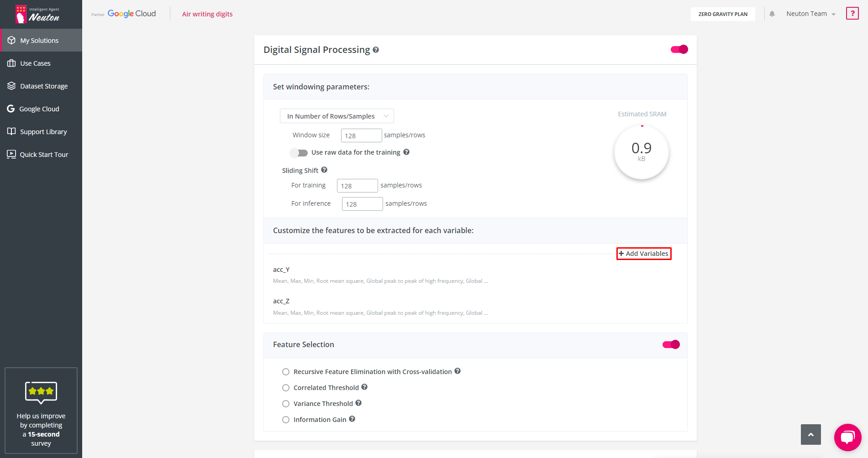Open the 15-second survey panel

tap(41, 411)
